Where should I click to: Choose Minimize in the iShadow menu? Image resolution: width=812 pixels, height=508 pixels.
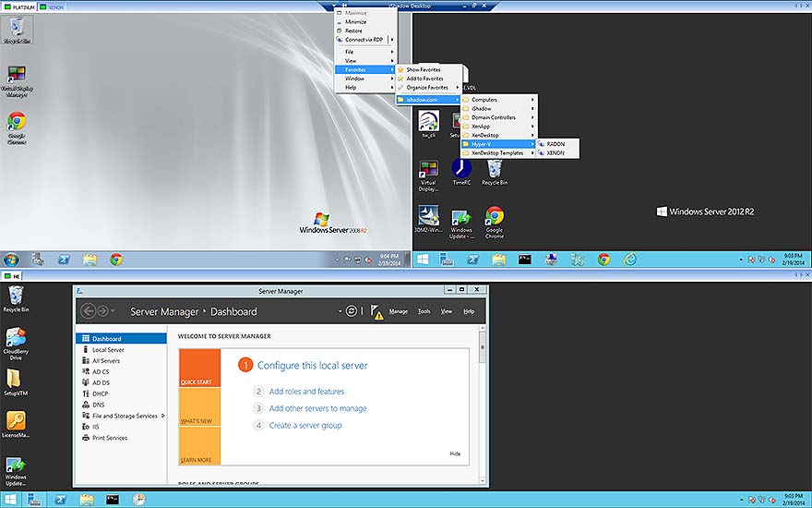[x=365, y=22]
